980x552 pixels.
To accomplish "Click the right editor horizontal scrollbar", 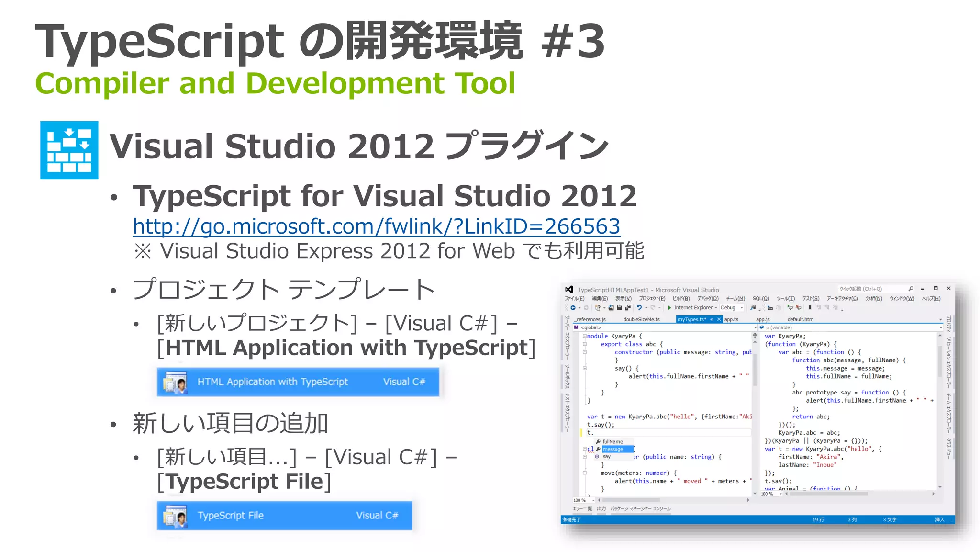I will coord(861,494).
